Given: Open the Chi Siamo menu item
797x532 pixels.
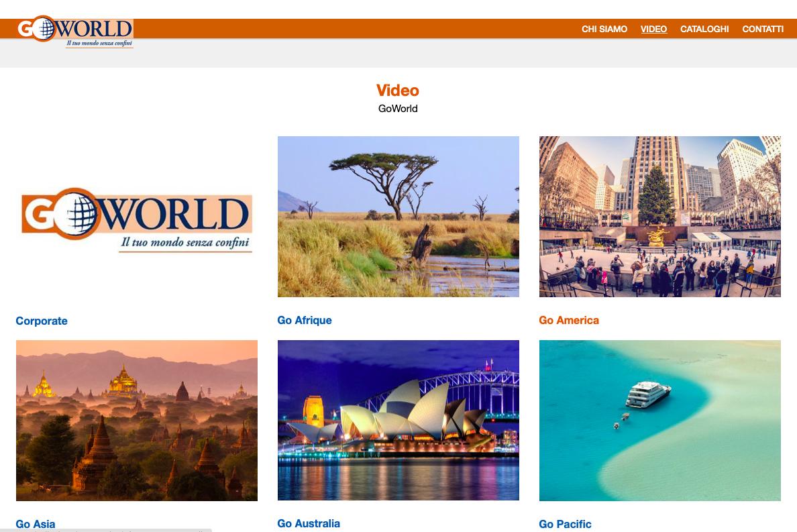Looking at the screenshot, I should [x=604, y=29].
